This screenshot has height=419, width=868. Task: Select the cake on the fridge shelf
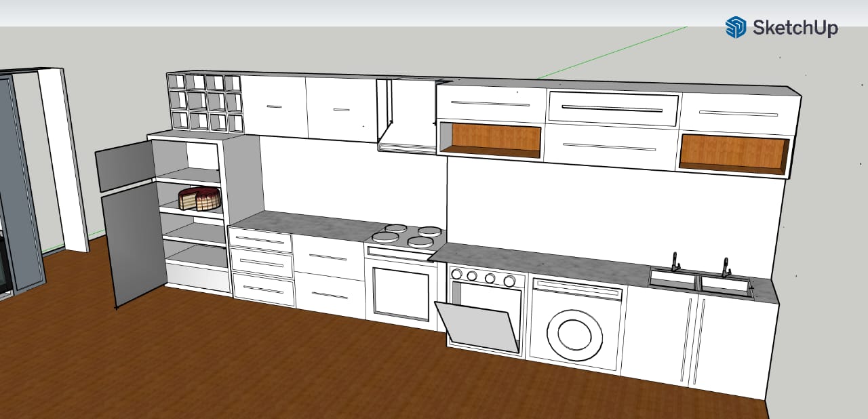point(199,199)
